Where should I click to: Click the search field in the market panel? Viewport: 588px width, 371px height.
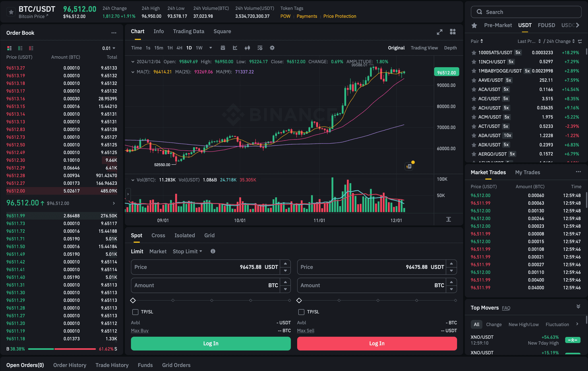[526, 12]
